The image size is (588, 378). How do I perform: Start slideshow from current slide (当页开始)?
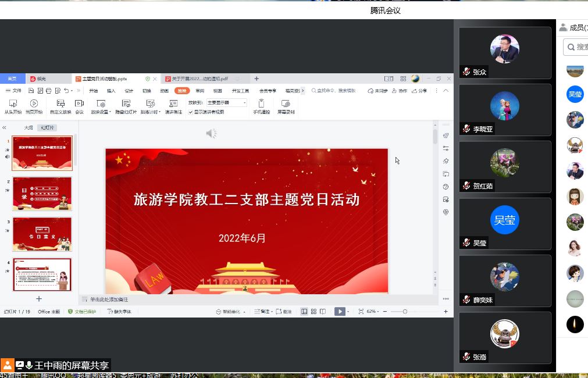point(34,104)
